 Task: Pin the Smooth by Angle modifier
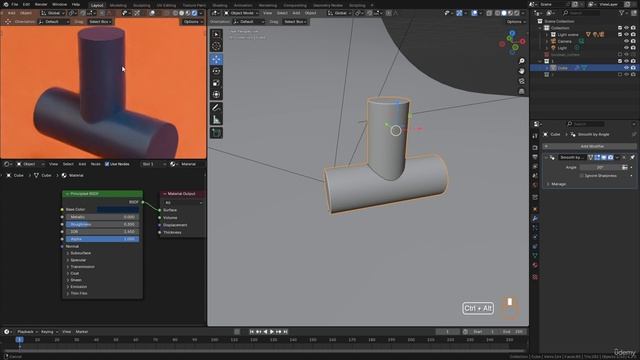click(x=632, y=157)
